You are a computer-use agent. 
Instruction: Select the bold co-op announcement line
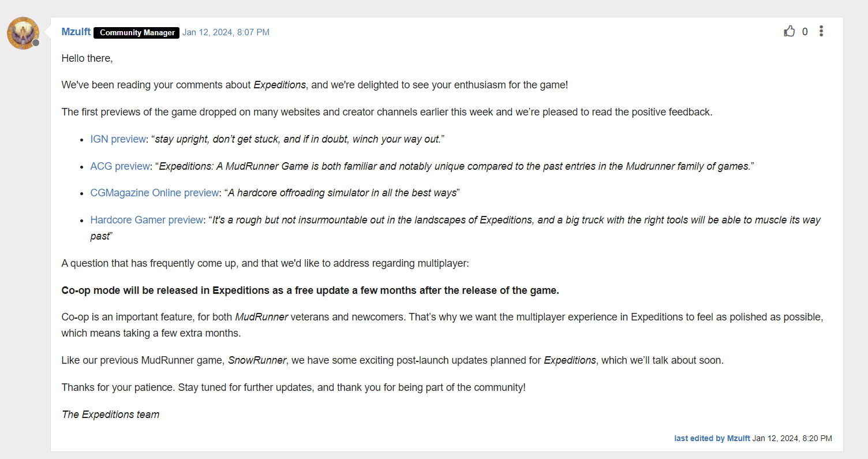click(310, 290)
